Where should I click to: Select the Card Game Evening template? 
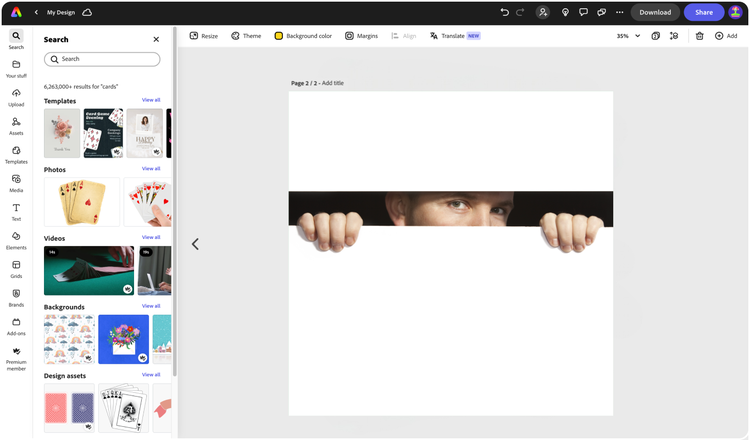pos(103,133)
